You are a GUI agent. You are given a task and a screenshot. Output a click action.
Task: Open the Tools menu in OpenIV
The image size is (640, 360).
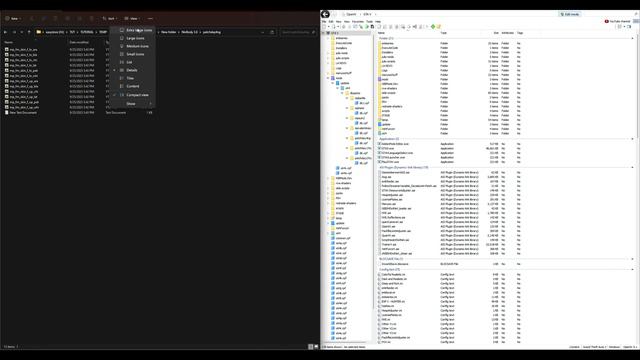[x=369, y=21]
